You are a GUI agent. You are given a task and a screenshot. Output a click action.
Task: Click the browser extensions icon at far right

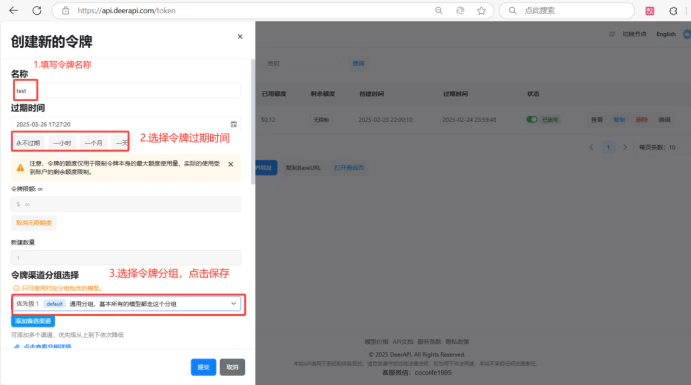coord(673,11)
